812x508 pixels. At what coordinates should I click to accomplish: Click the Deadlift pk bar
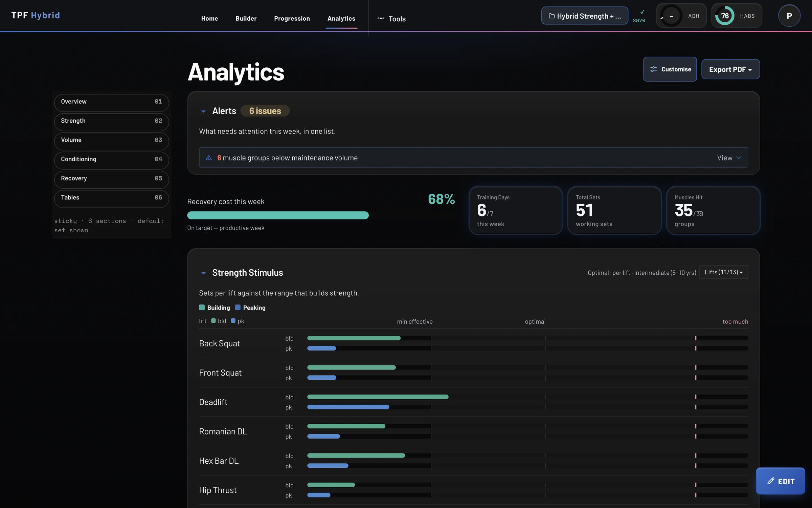coord(348,407)
